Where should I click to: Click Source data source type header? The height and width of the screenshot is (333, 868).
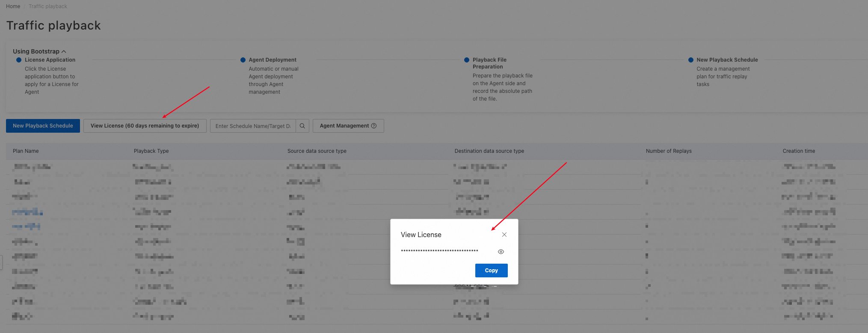point(317,151)
